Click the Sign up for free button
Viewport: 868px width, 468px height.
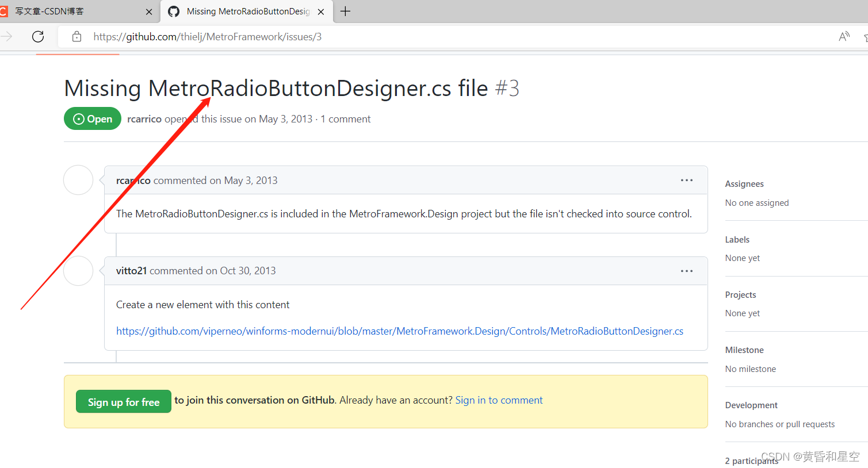pyautogui.click(x=123, y=401)
